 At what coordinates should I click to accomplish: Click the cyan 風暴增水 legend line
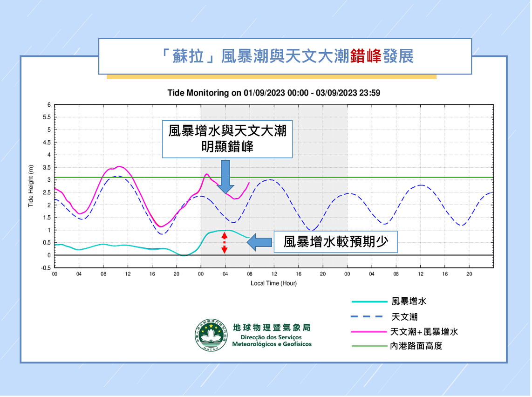370,302
